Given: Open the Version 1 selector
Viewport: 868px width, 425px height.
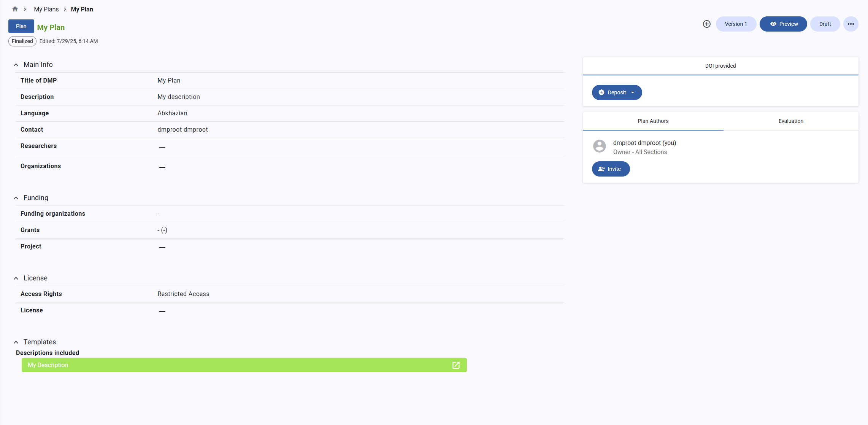Looking at the screenshot, I should tap(735, 24).
